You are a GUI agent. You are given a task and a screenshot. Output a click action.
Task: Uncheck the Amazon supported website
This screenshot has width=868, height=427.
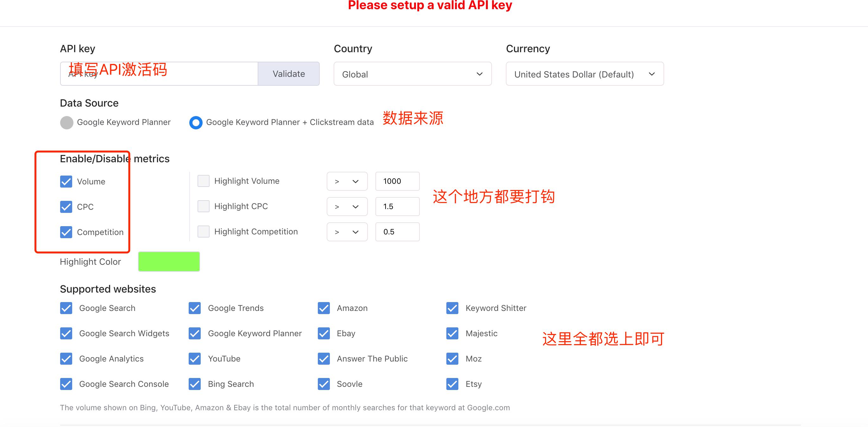(323, 308)
